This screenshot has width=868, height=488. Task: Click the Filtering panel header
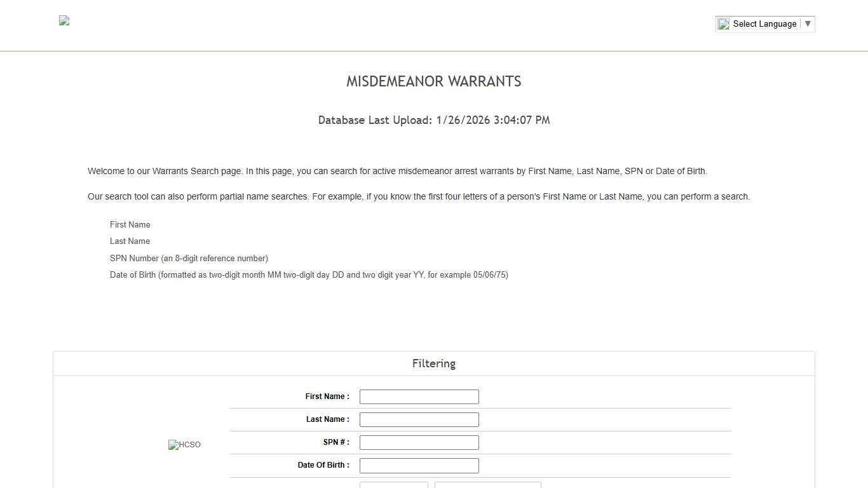pos(433,363)
